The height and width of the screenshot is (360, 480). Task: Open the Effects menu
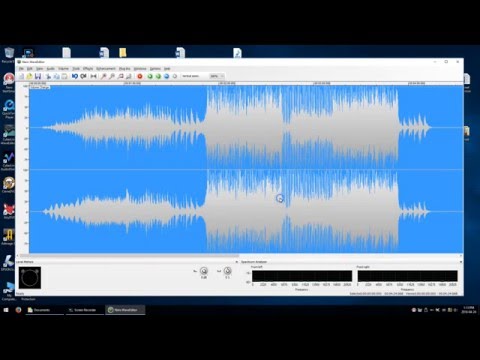point(88,69)
